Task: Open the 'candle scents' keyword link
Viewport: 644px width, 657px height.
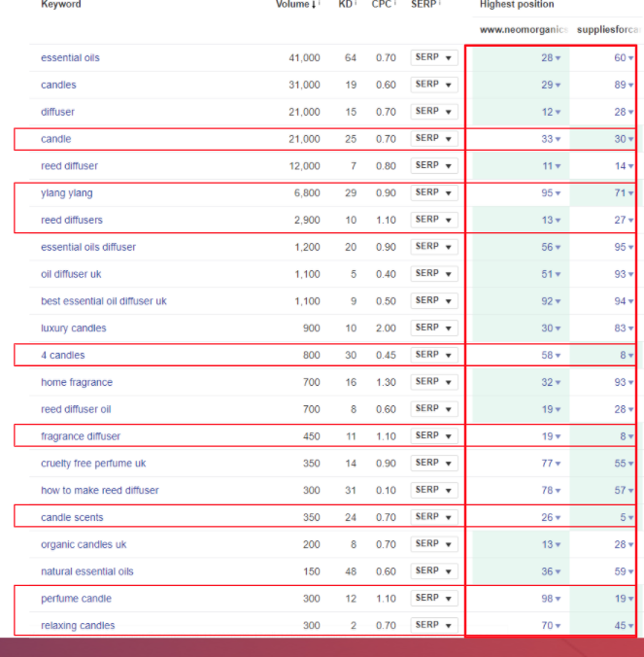Action: click(x=72, y=517)
